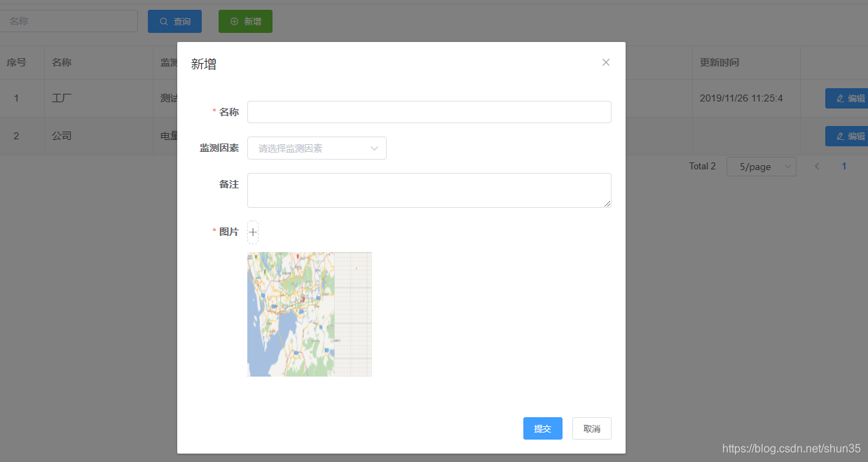The image size is (868, 462).
Task: Select the 公司 cell in table
Action: [x=99, y=136]
